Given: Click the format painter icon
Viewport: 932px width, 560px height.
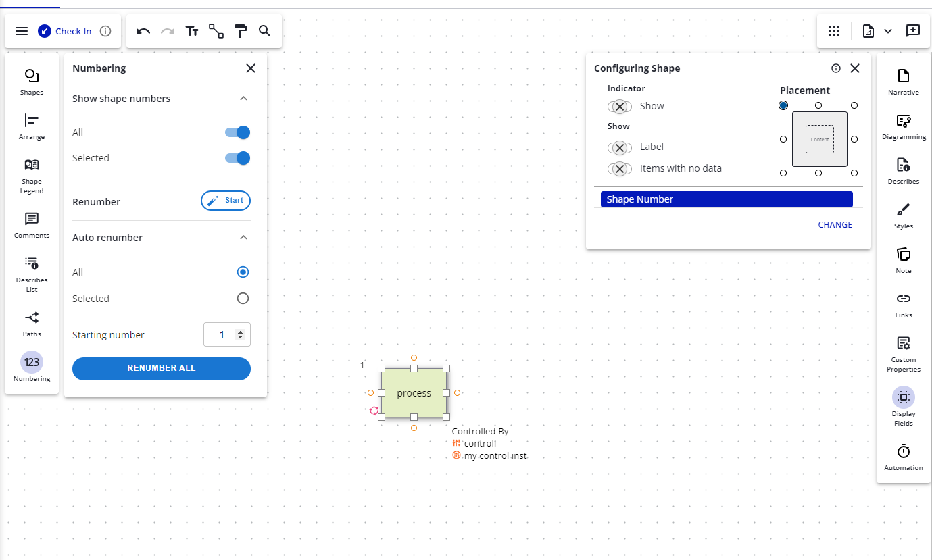Looking at the screenshot, I should coord(241,31).
